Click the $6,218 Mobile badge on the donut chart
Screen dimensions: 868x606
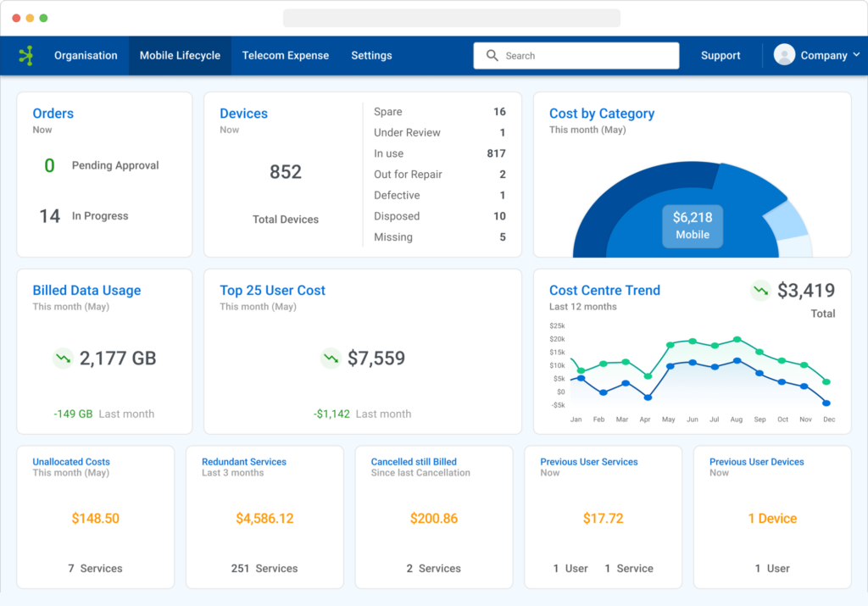coord(692,225)
